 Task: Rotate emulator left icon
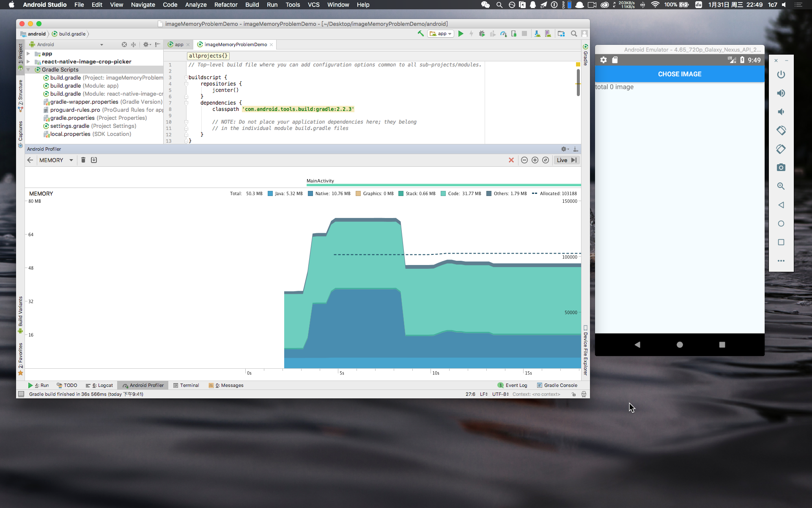(x=781, y=130)
